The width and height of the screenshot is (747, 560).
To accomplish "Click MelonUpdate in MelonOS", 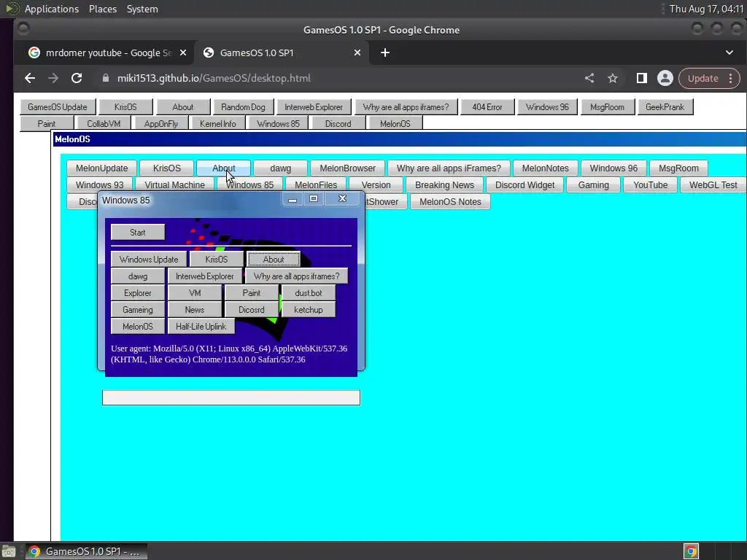I will pyautogui.click(x=102, y=168).
